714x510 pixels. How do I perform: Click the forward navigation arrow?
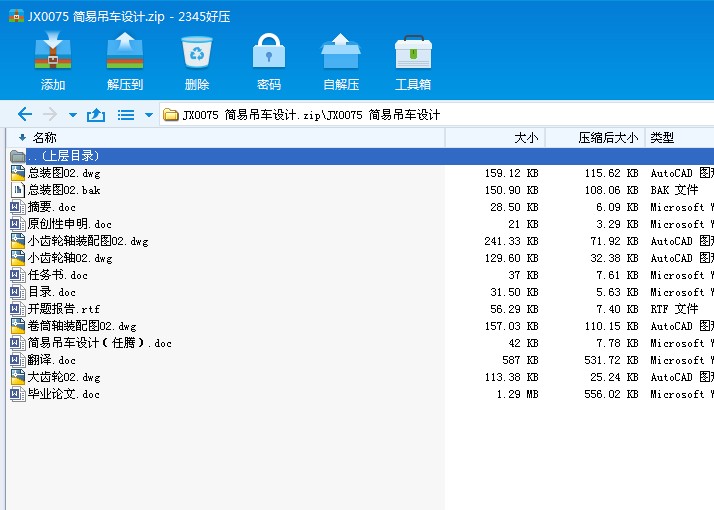click(50, 114)
